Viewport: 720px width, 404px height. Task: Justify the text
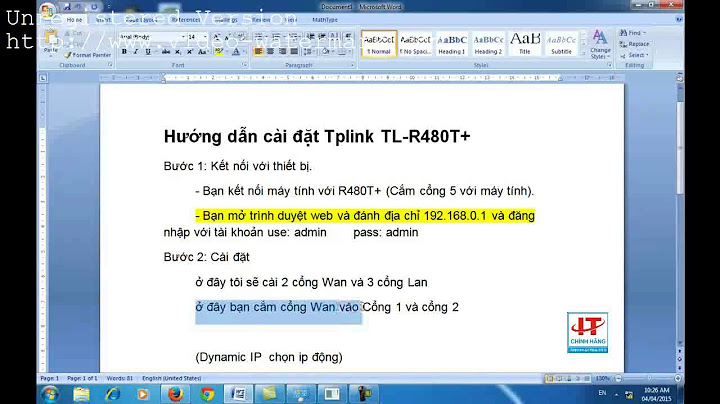294,51
